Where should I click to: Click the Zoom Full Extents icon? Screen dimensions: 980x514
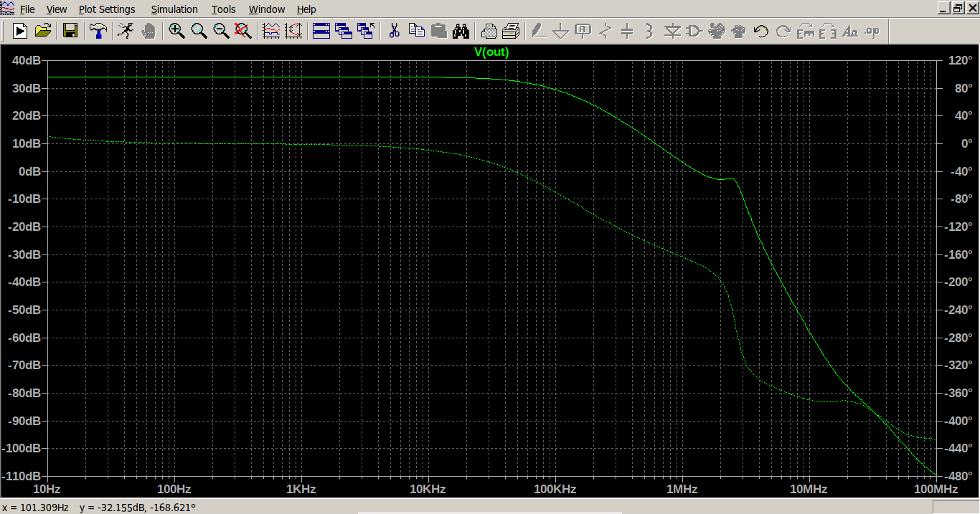coord(243,31)
